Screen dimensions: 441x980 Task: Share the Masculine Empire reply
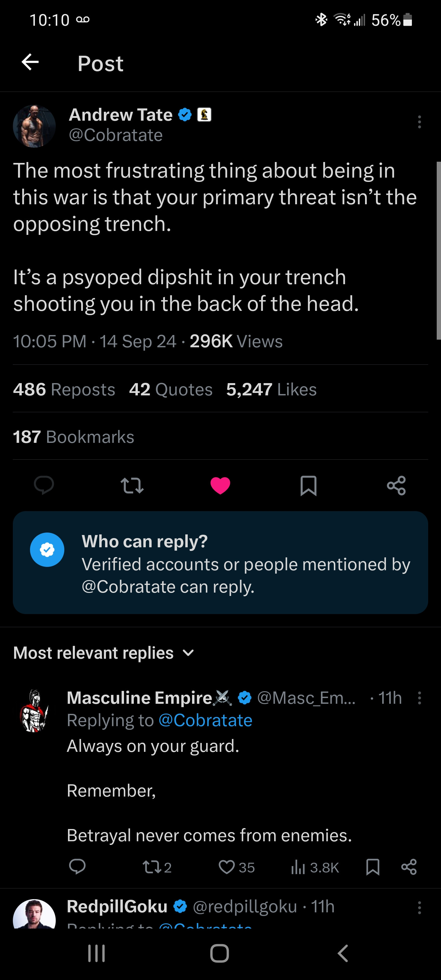pos(409,867)
